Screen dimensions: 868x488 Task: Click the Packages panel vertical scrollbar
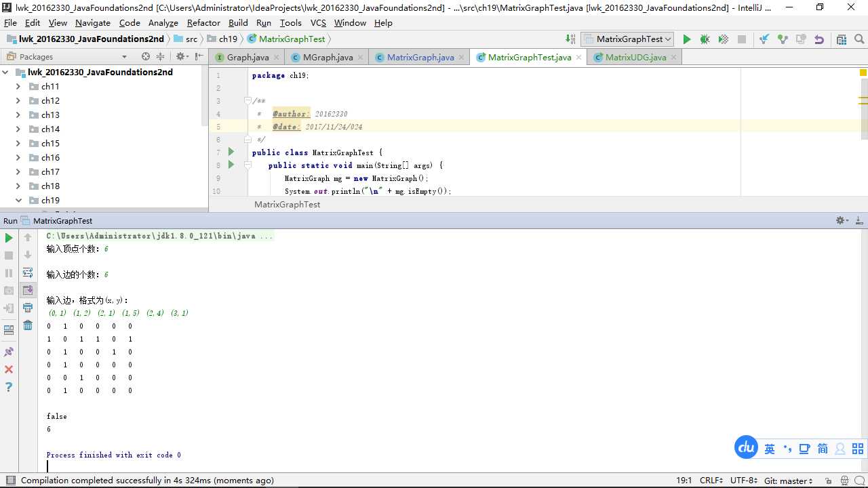pyautogui.click(x=205, y=95)
